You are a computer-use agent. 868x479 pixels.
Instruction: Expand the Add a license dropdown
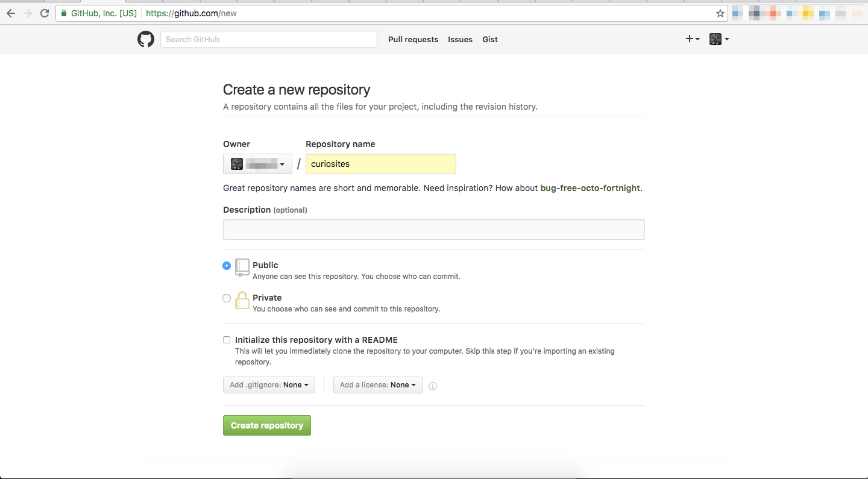(x=378, y=385)
